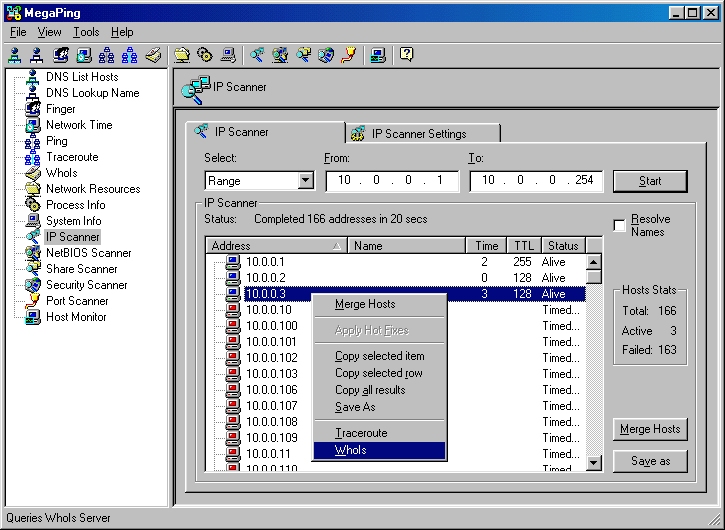725x530 pixels.
Task: Click the To IP address field
Action: pyautogui.click(x=536, y=180)
